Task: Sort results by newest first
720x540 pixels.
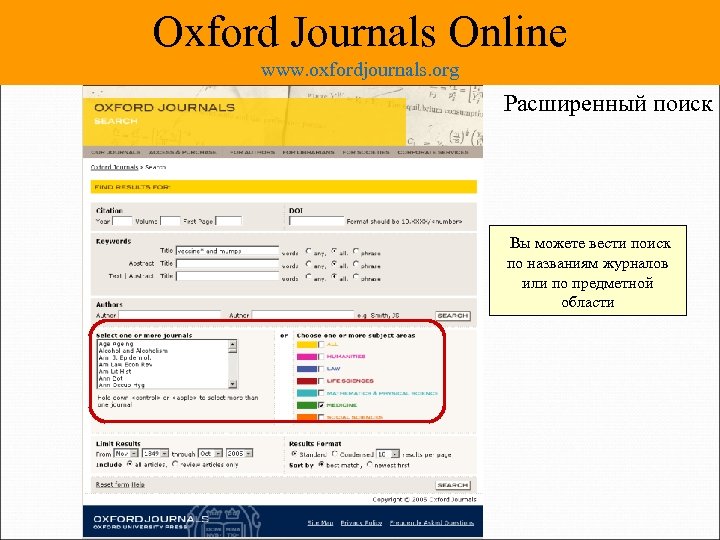Action: [370, 465]
